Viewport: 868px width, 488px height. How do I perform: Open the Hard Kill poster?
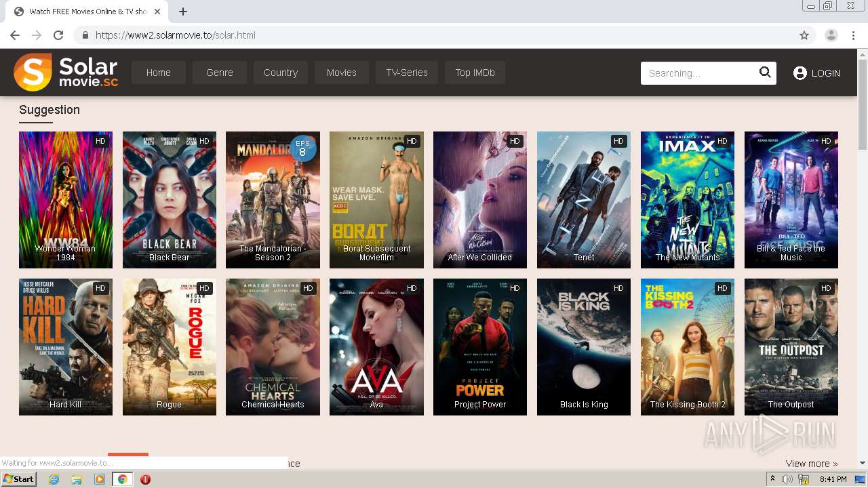point(66,347)
